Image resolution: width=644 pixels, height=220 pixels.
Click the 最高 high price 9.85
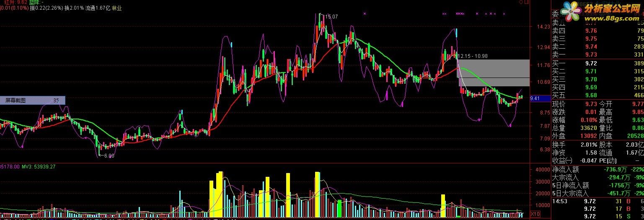pyautogui.click(x=638, y=112)
